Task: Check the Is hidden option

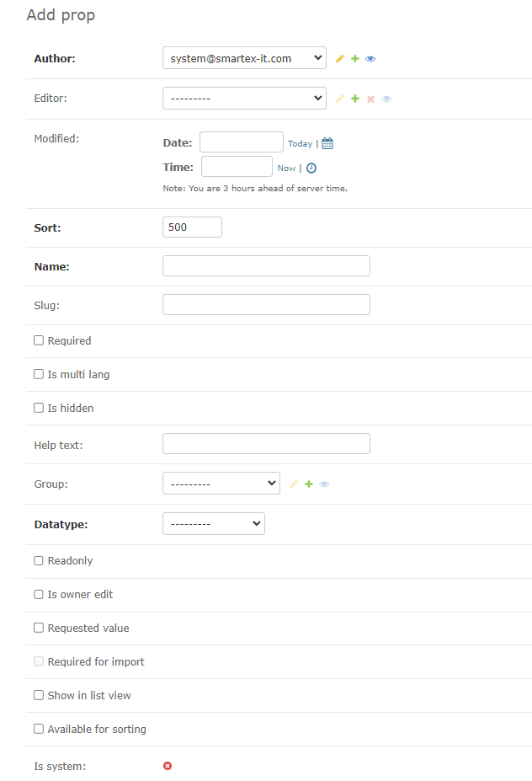Action: coord(39,408)
